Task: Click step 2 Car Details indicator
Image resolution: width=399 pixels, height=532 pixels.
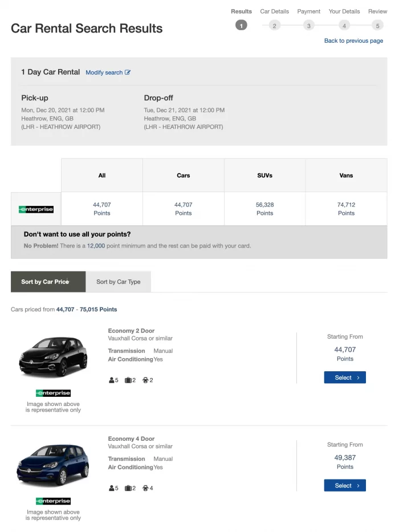Action: pos(275,26)
